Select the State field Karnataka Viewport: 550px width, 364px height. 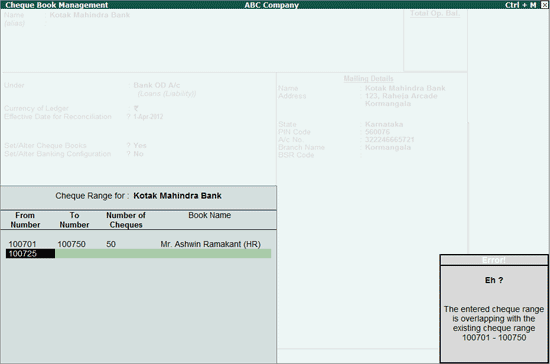384,124
